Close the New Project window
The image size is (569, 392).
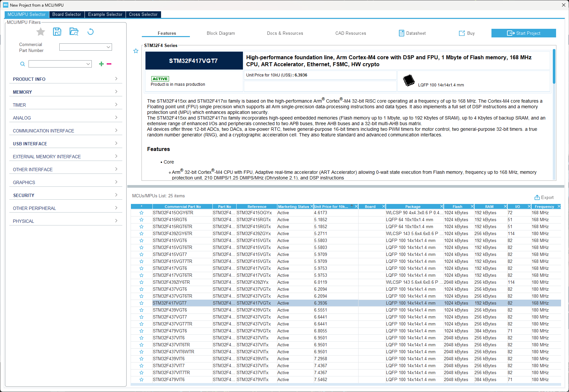coord(563,5)
